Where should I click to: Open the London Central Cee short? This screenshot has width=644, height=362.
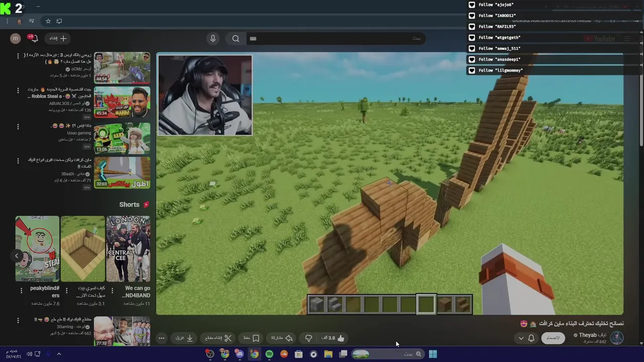pos(128,249)
